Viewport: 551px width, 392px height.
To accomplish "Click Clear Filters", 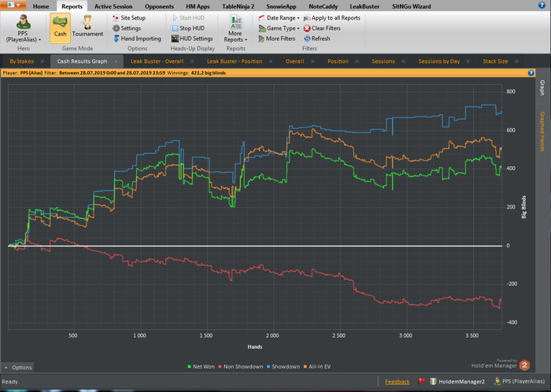I will [322, 28].
